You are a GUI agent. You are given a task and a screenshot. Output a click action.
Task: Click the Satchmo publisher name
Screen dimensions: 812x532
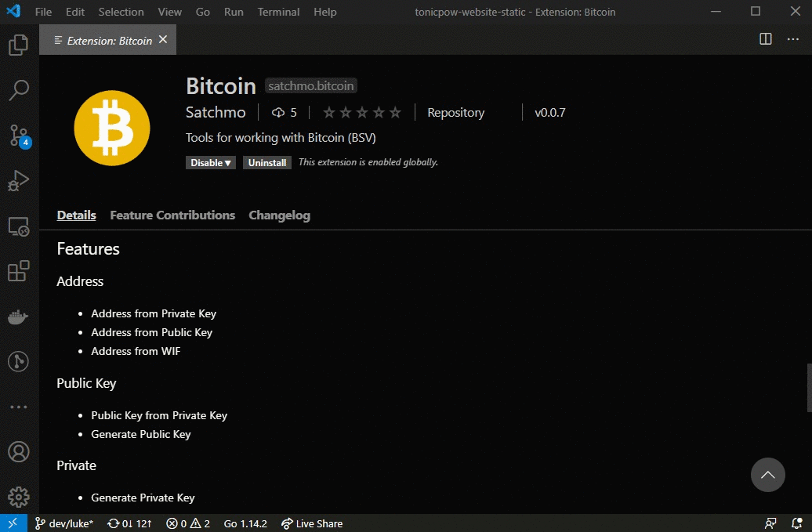[x=216, y=112]
